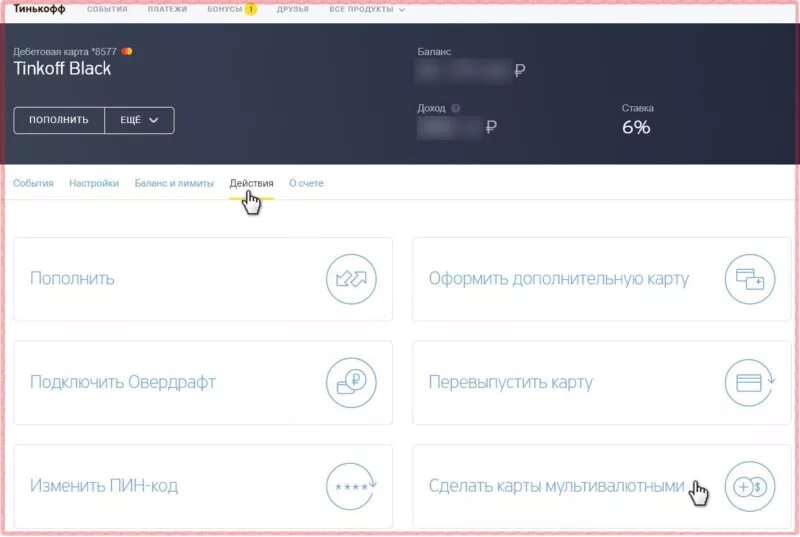Click the reissue card icon

[x=749, y=382]
